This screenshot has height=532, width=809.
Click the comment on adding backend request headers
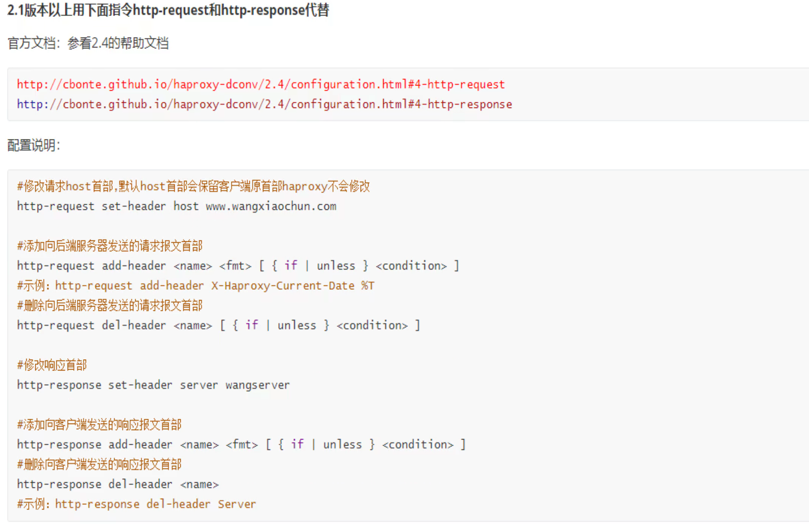[110, 246]
